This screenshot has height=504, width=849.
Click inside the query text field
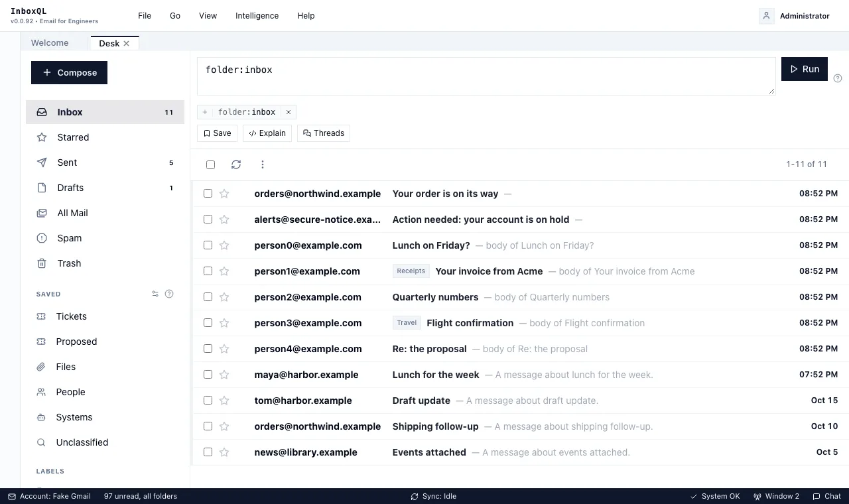click(486, 76)
